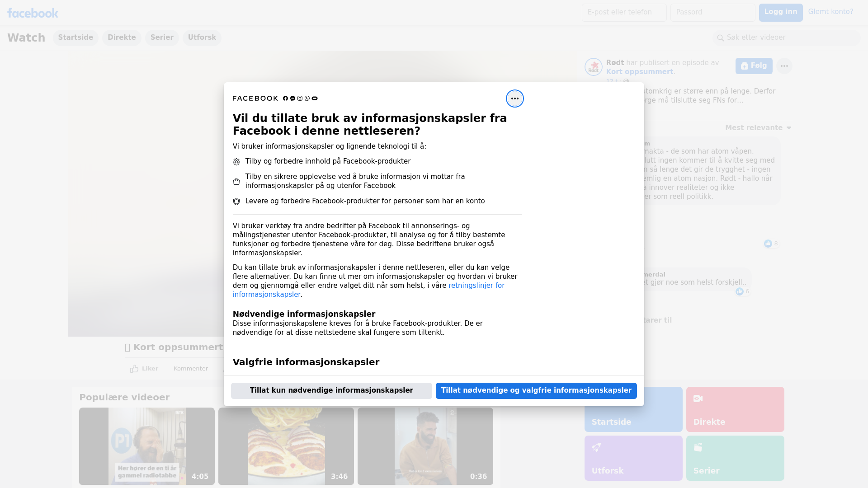868x488 pixels.
Task: Click the search magnifier icon
Action: point(720,38)
